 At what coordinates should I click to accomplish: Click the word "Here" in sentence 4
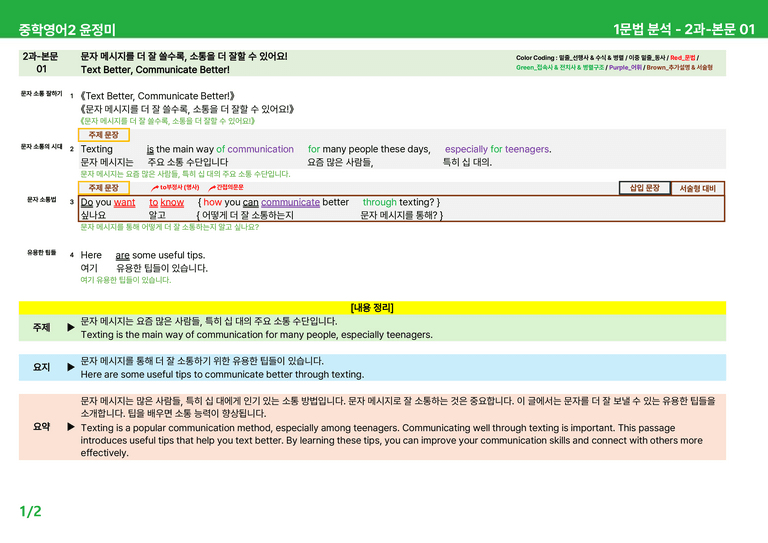click(x=91, y=255)
